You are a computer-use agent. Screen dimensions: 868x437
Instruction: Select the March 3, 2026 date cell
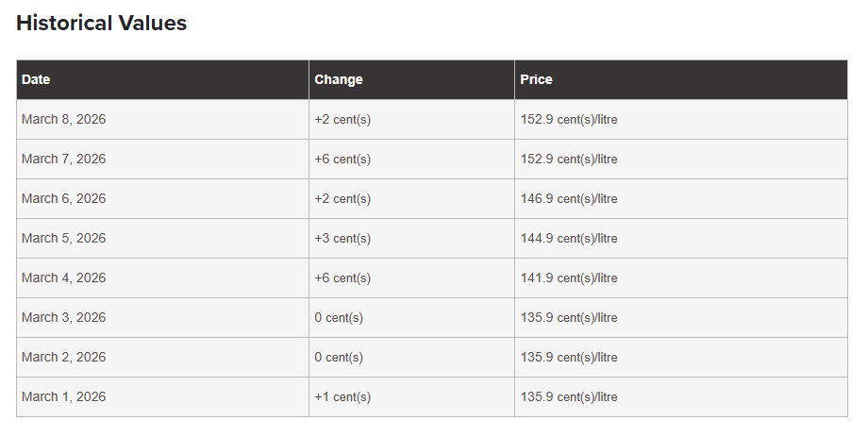pyautogui.click(x=63, y=318)
